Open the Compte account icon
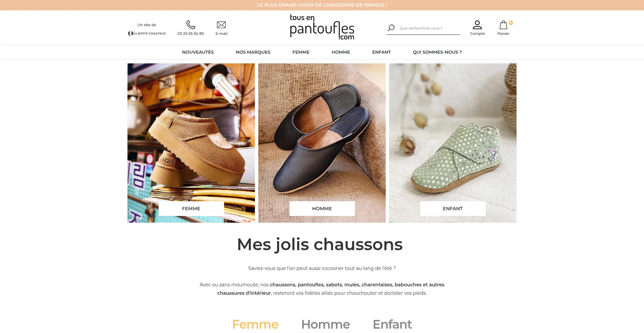The image size is (644, 333). [477, 25]
